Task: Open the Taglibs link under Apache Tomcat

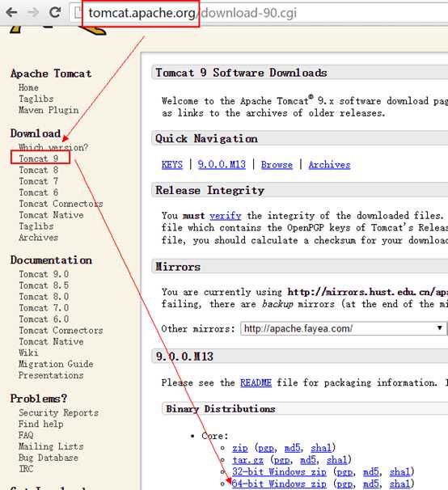Action: (x=36, y=99)
